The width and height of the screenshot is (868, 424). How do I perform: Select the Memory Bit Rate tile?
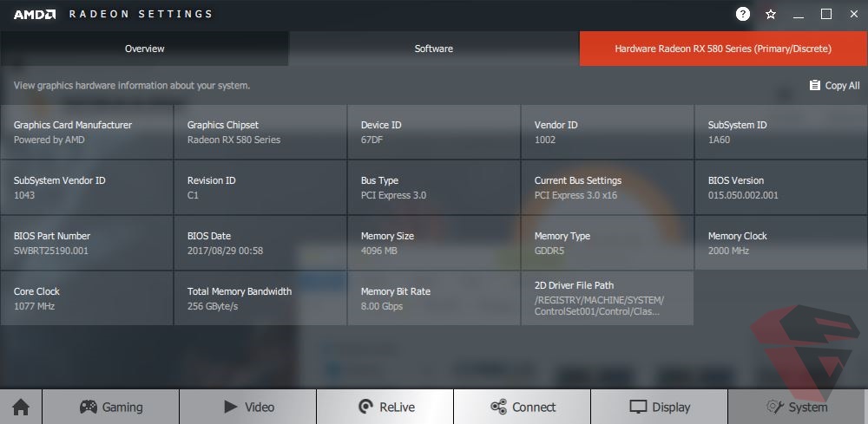[x=434, y=298]
